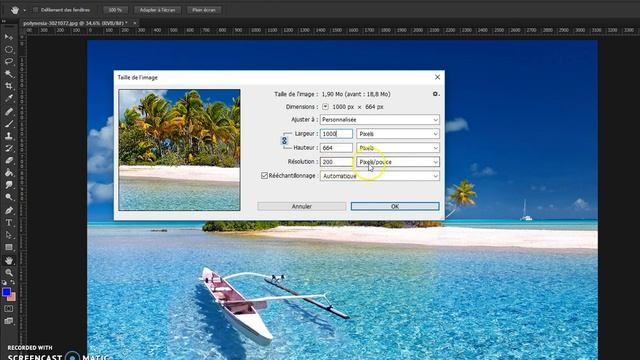
Task: Select the Brush tool
Action: (9, 124)
